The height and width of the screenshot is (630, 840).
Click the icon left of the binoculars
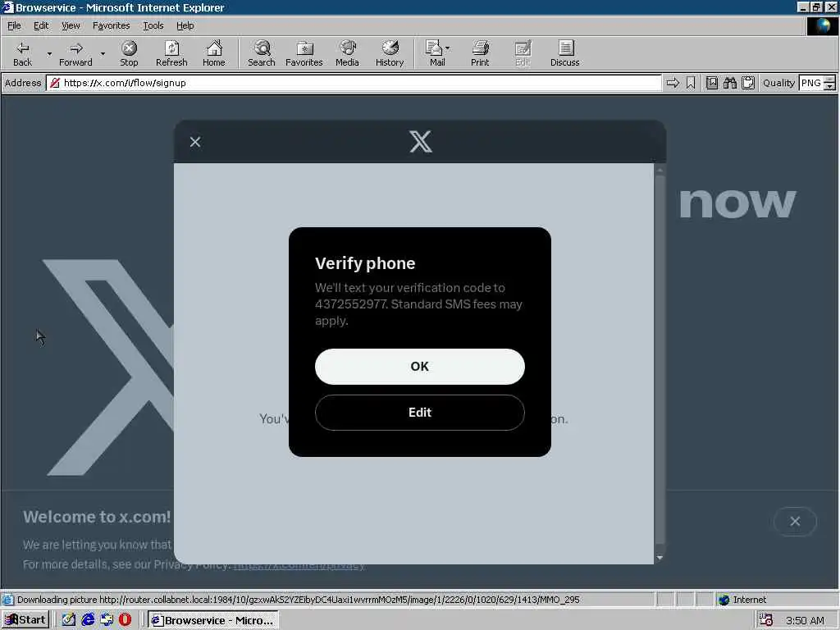point(711,83)
